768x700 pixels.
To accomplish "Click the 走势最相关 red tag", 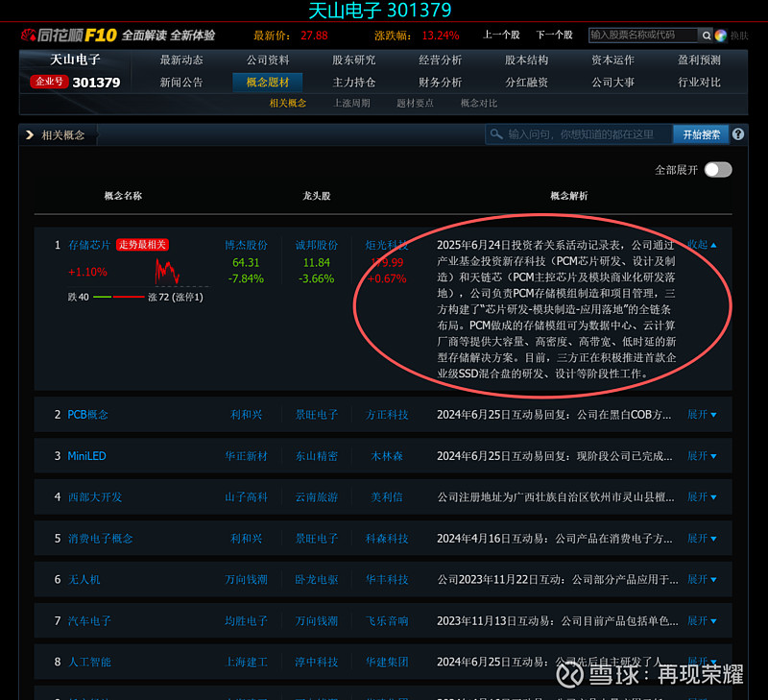I will click(142, 245).
